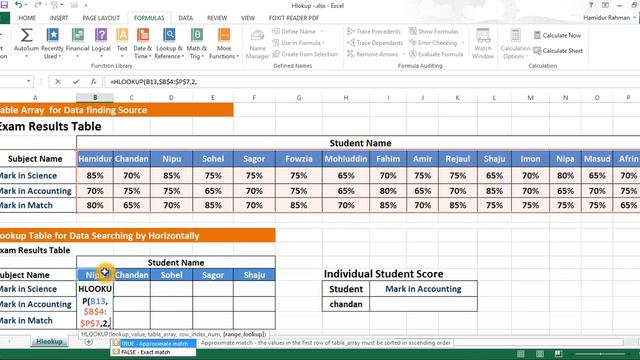Open Calculation Options

pos(515,44)
